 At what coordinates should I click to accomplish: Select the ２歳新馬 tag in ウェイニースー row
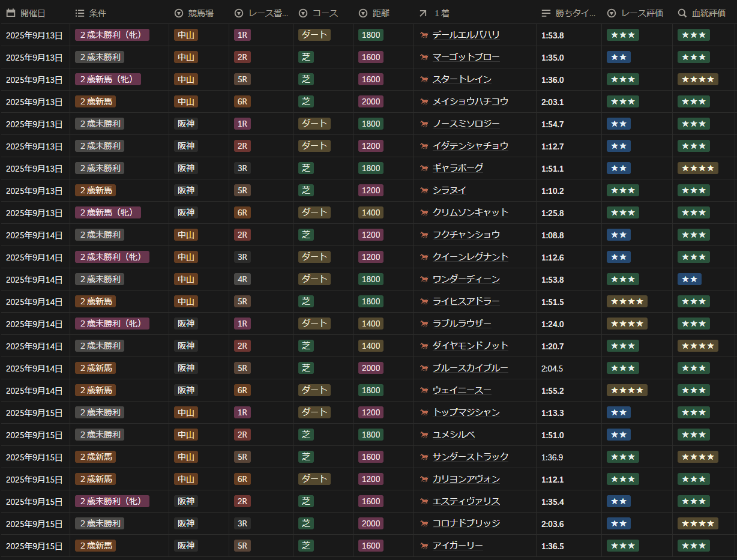(95, 390)
